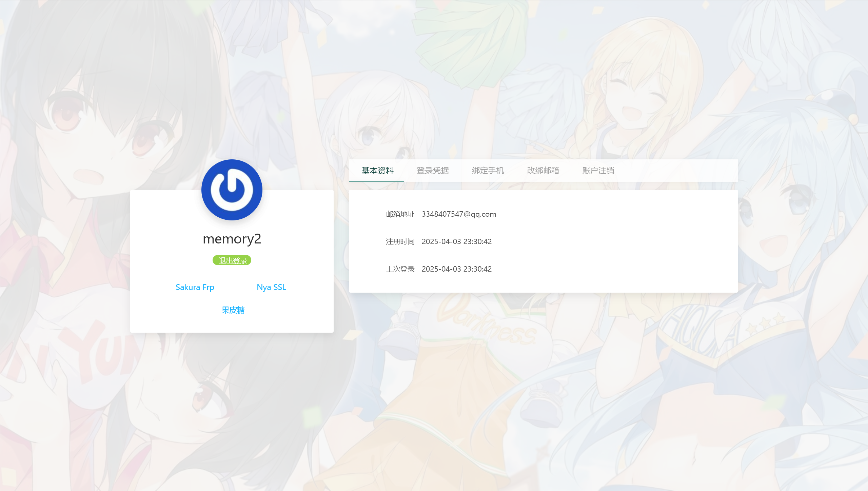Click the 邮箱地址 label
The width and height of the screenshot is (868, 491).
pos(400,214)
